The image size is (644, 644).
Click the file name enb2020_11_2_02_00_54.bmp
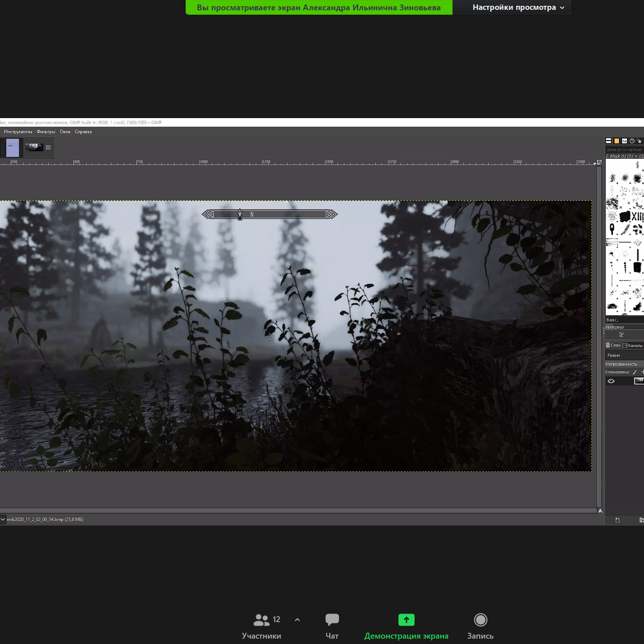click(x=35, y=519)
